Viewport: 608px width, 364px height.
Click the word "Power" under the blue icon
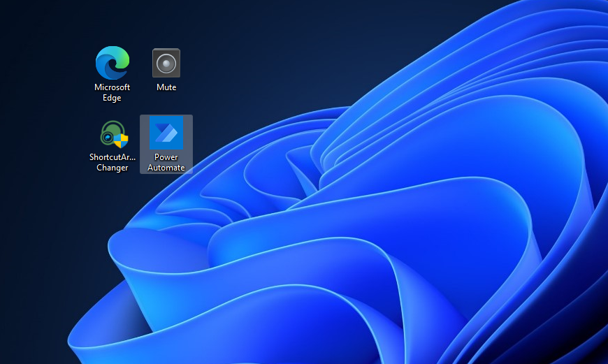166,157
